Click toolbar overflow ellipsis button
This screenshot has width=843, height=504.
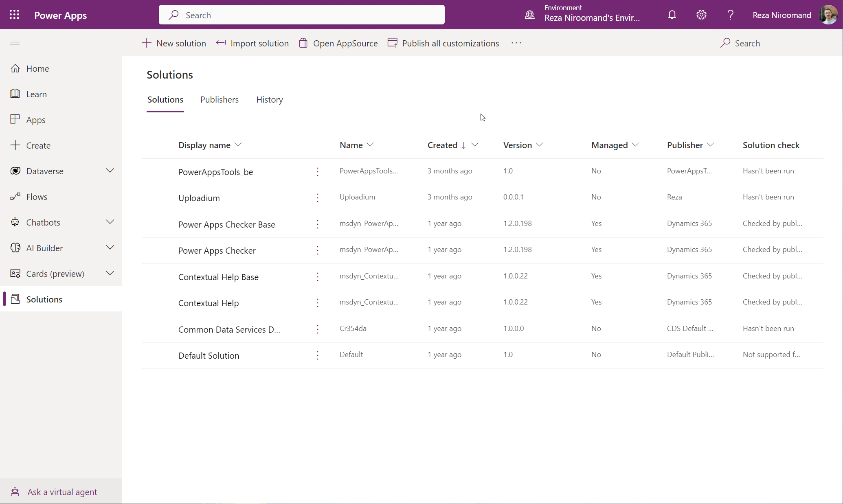[x=516, y=43]
